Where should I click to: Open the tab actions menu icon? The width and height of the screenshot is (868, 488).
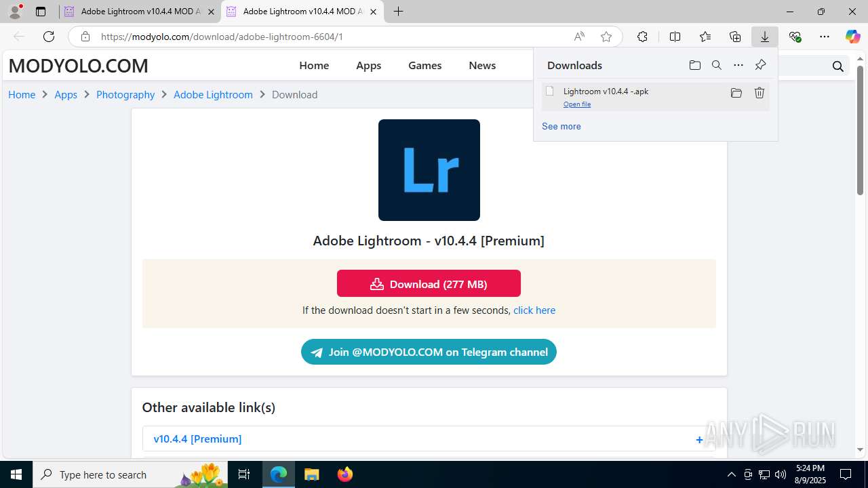[41, 12]
